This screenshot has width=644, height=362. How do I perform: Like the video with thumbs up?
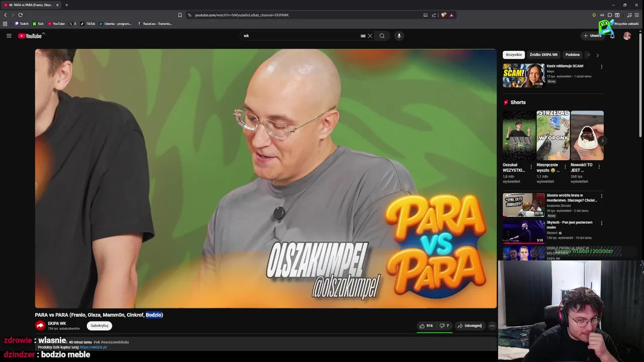tap(426, 326)
